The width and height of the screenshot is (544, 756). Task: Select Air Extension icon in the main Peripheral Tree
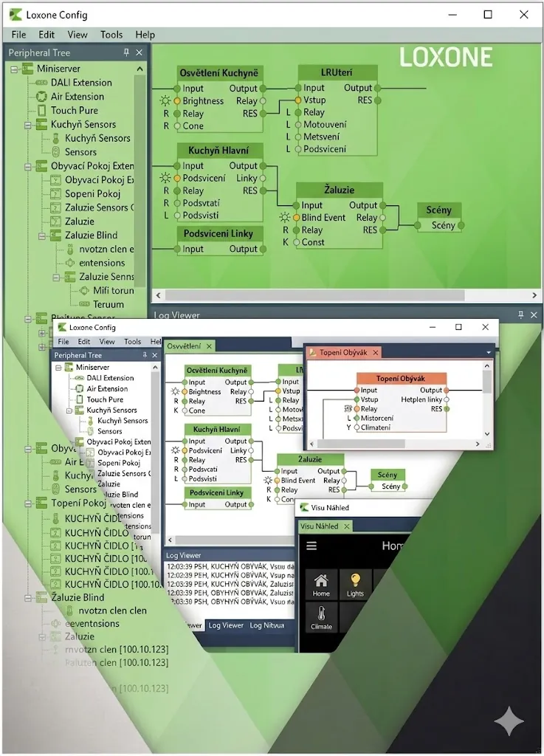pos(41,97)
